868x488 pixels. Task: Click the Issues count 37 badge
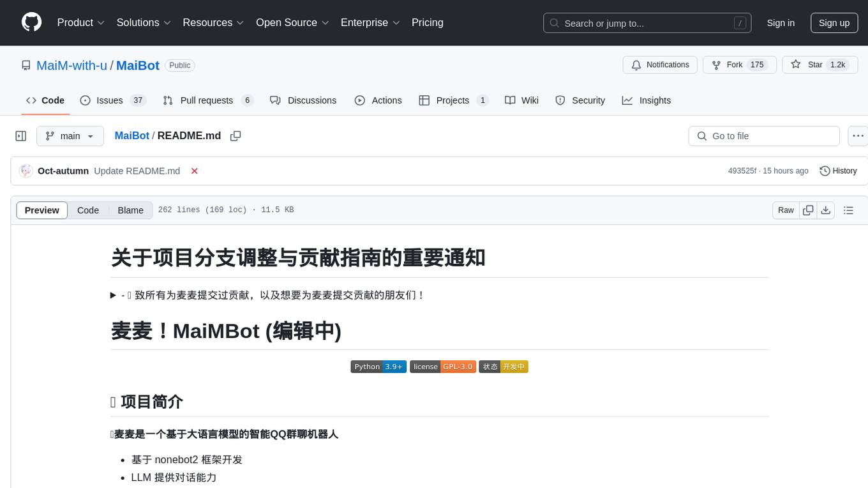tap(137, 100)
